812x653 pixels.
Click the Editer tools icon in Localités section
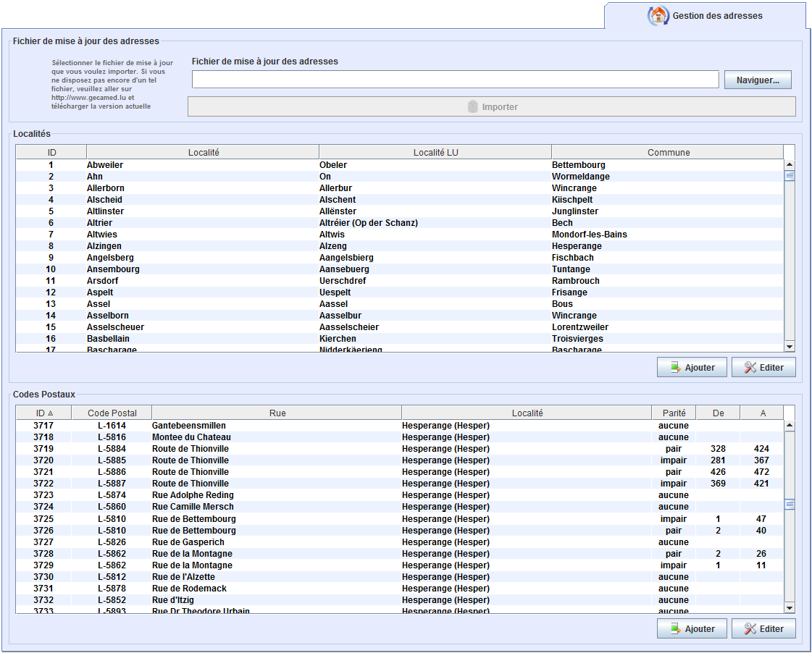coord(750,368)
